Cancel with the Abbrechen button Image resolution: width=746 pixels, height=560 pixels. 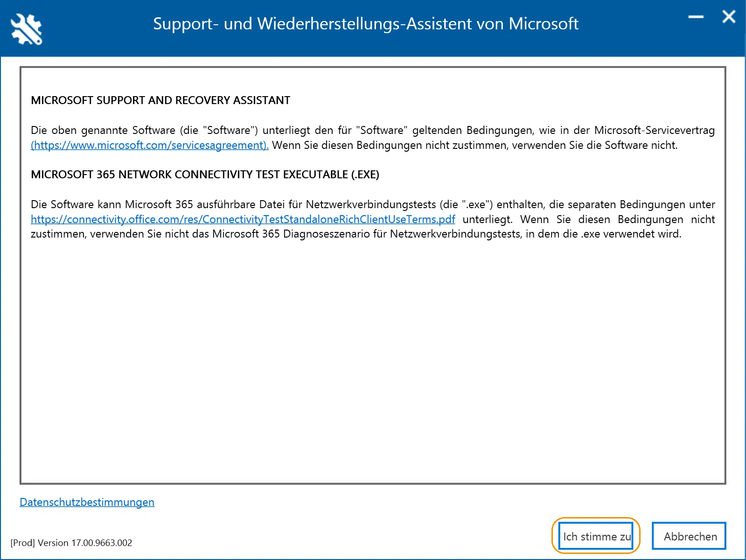pyautogui.click(x=690, y=536)
